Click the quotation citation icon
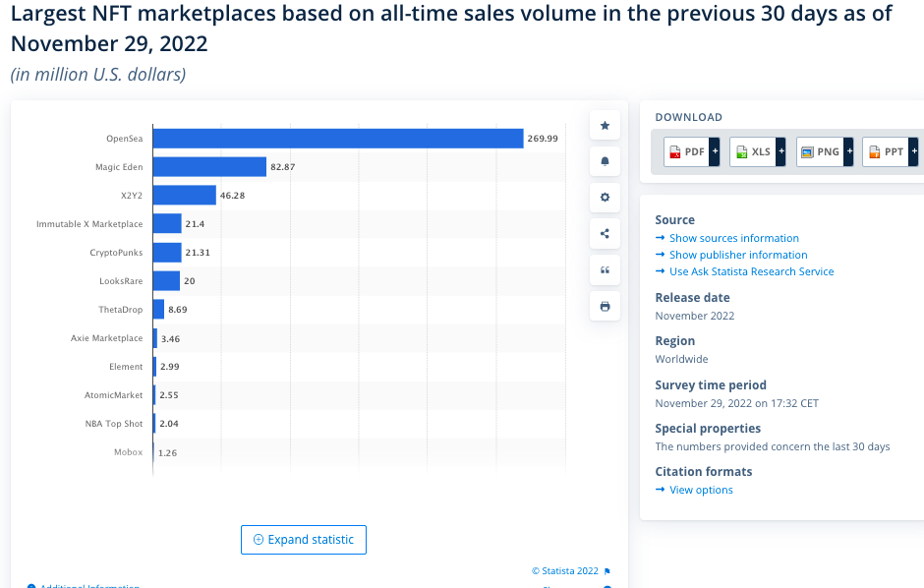This screenshot has height=588, width=924. [x=605, y=269]
